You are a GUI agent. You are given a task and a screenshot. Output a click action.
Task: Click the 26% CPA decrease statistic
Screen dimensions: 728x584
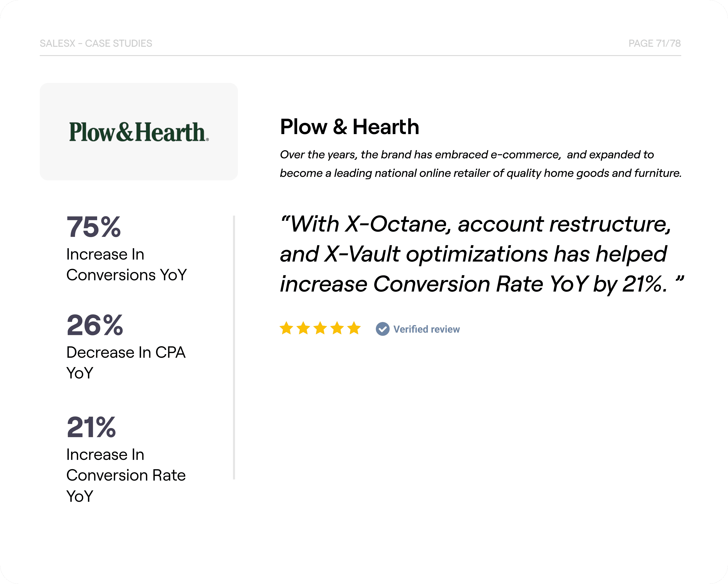pos(95,325)
